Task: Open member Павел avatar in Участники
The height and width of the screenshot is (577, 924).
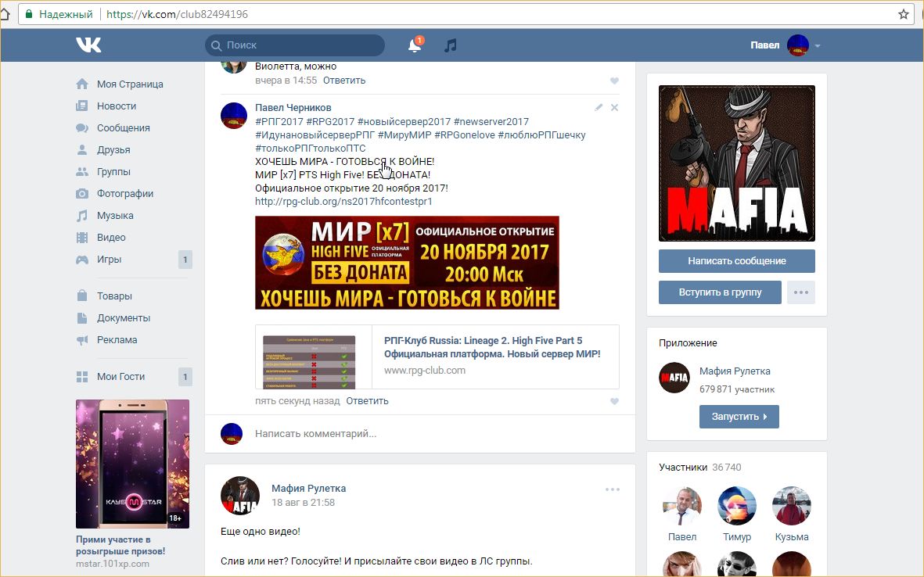Action: click(681, 506)
